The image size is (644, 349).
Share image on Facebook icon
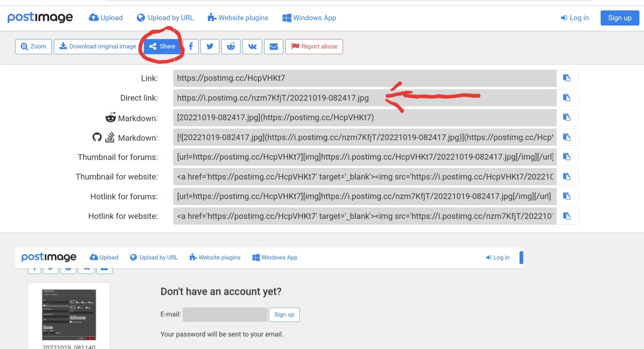point(191,46)
